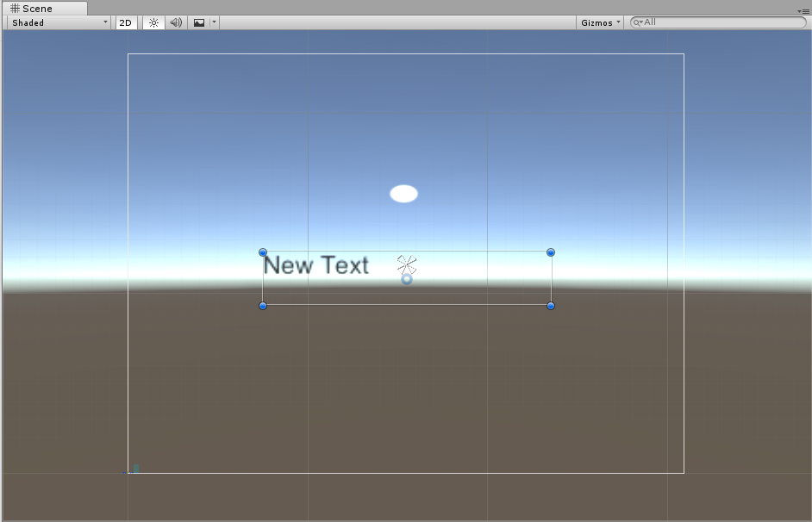Screen dimensions: 812x522
Task: Select the white ellipse object in the scene
Action: pos(404,194)
